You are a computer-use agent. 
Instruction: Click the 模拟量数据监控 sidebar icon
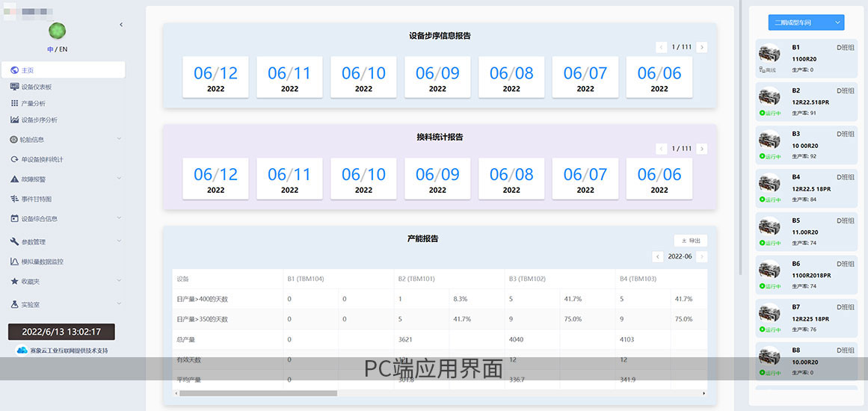pos(15,262)
